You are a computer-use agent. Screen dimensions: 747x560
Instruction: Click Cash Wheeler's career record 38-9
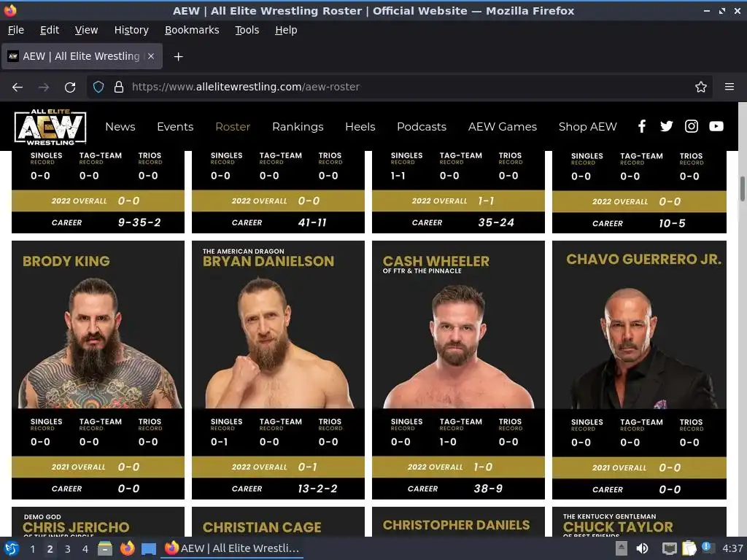pos(488,489)
